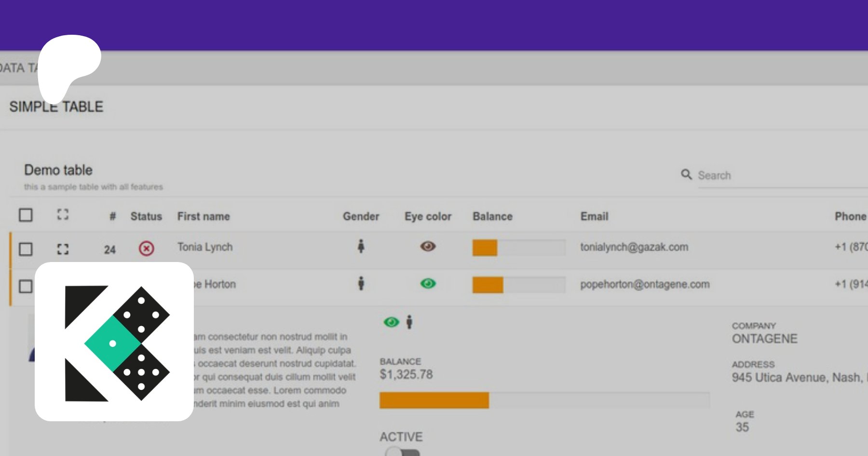Click the orange balance progress bar in the detail panel
This screenshot has height=456, width=868.
click(434, 400)
